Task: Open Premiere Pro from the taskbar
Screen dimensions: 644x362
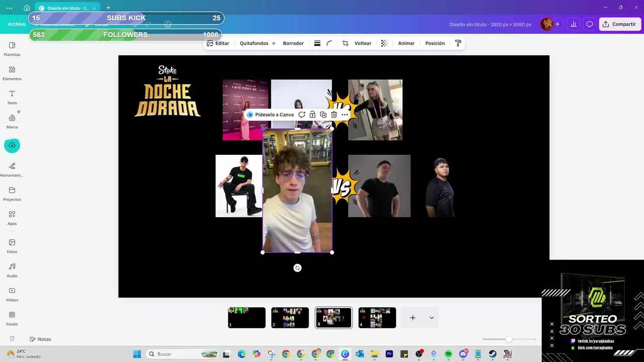Action: [x=389, y=354]
